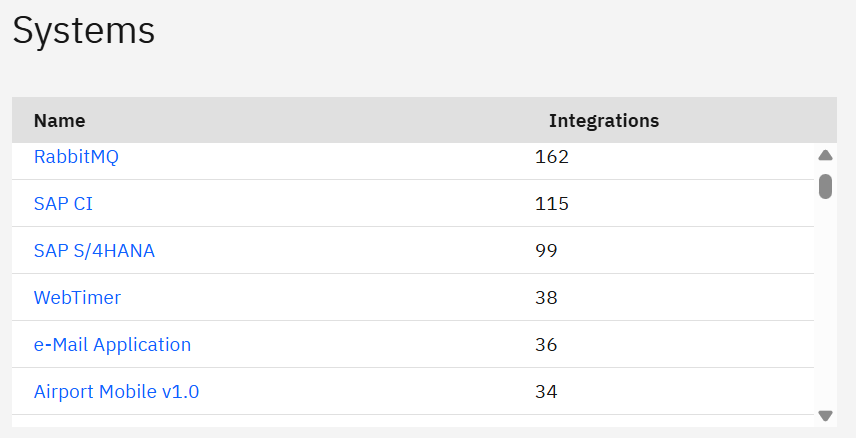Image resolution: width=856 pixels, height=438 pixels.
Task: Open the SAP CI system link
Action: 63,204
